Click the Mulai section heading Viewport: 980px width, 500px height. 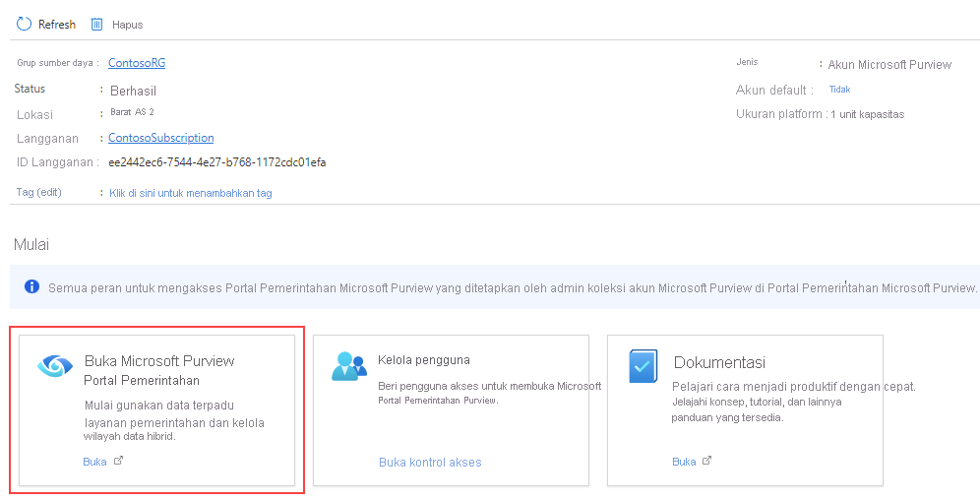pos(31,244)
